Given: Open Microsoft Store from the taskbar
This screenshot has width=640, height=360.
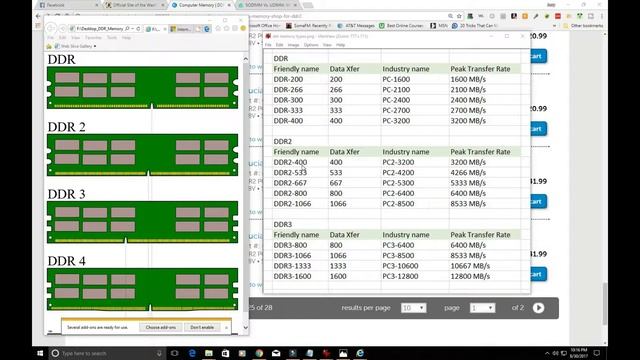Looking at the screenshot, I should [225, 353].
